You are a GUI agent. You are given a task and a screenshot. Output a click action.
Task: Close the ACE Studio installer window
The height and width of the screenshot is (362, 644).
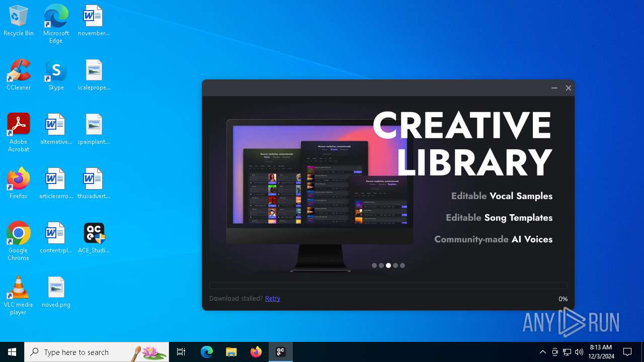point(569,88)
